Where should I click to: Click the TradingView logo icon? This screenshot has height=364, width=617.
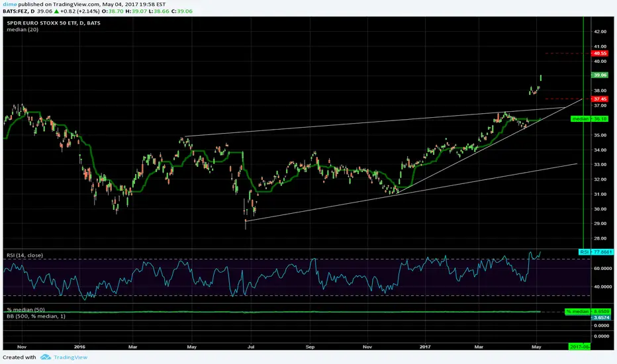[x=46, y=357]
